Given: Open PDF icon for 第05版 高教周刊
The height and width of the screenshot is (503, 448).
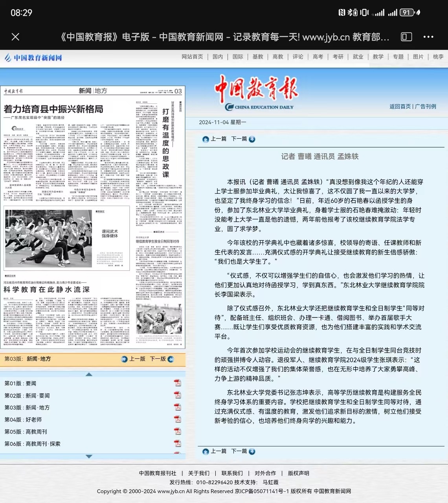Looking at the screenshot, I should tap(178, 431).
